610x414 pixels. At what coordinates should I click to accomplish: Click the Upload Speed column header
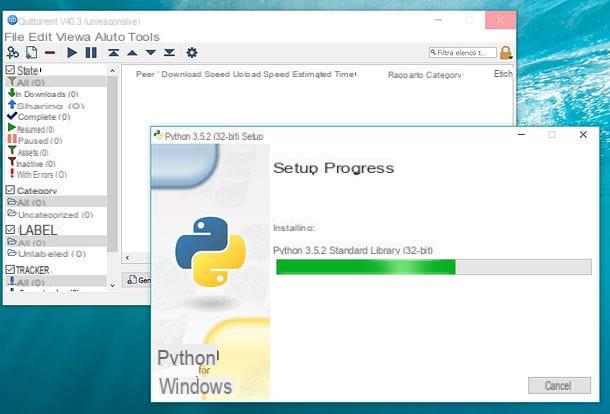261,74
